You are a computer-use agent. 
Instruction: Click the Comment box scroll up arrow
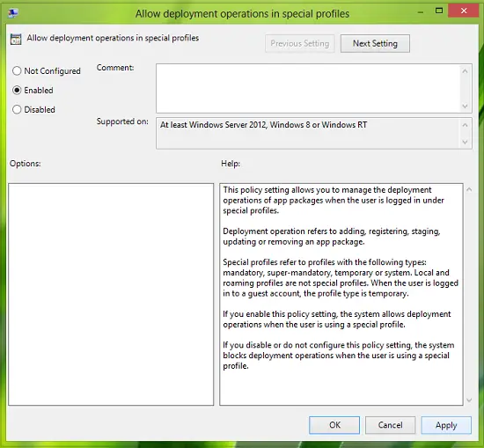click(465, 71)
